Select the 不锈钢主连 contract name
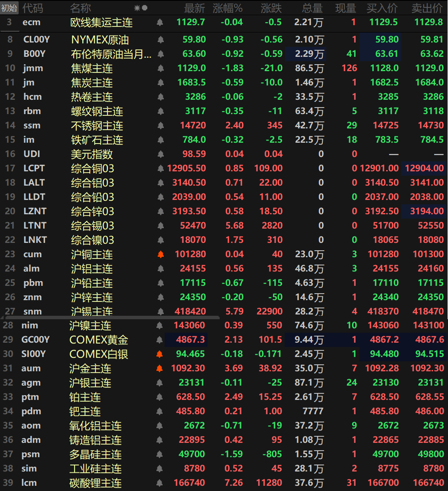This screenshot has height=491, width=448. point(97,126)
